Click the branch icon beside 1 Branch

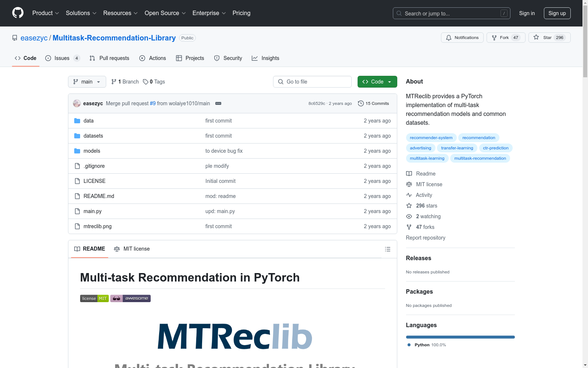114,82
